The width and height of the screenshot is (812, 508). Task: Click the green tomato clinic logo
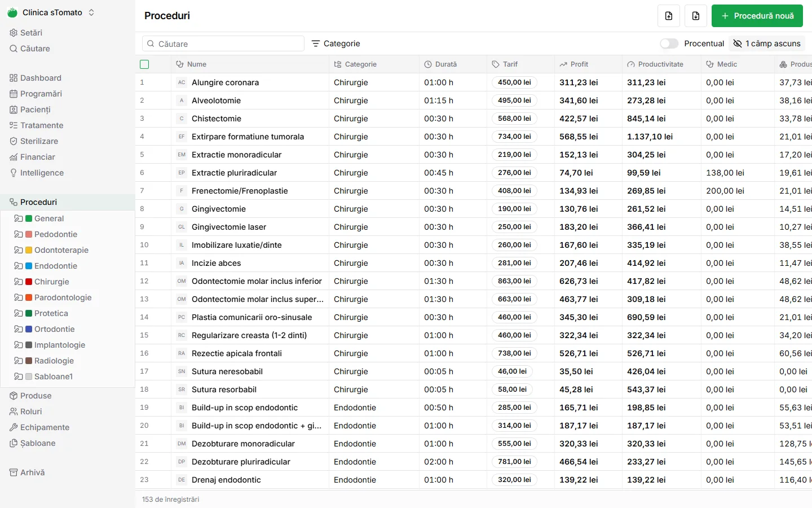click(12, 12)
